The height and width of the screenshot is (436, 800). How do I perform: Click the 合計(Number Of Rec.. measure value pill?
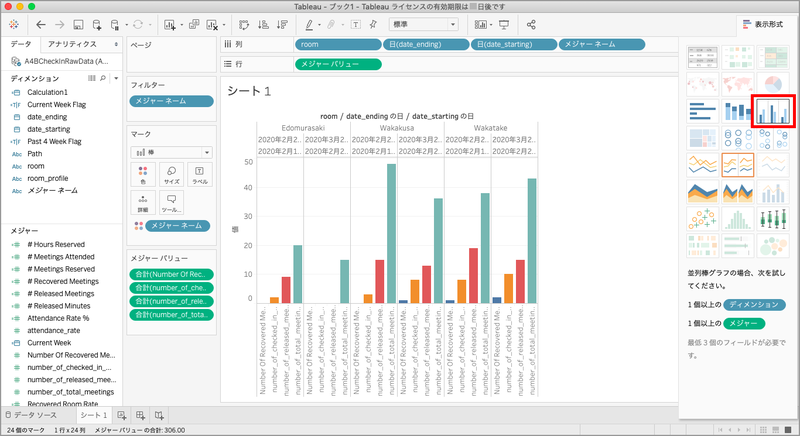coord(171,274)
